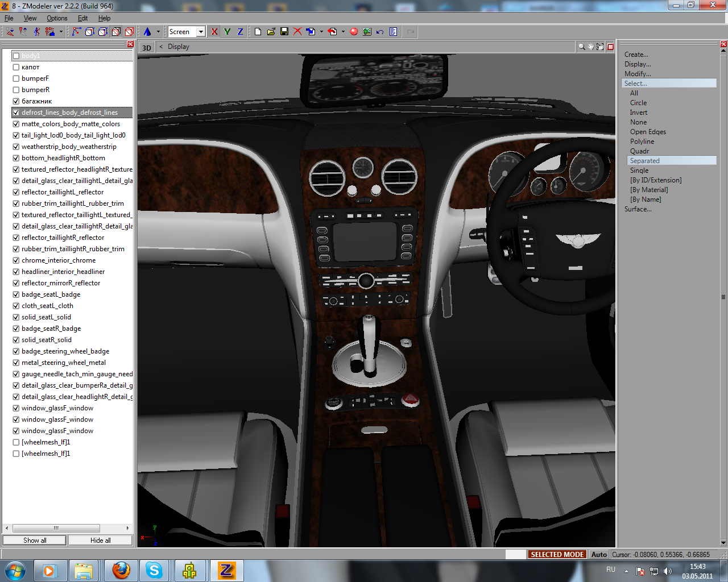The height and width of the screenshot is (582, 728).
Task: Open the textures browser icon
Action: tap(367, 32)
